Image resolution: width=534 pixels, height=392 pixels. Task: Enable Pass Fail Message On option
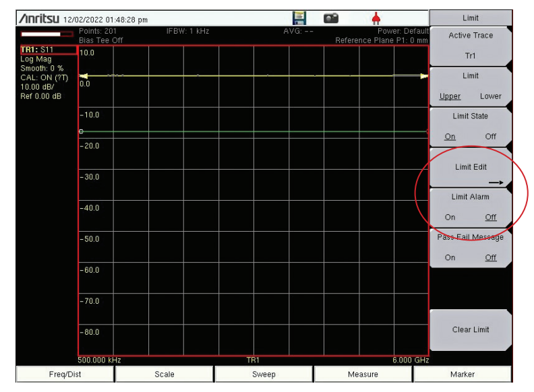(450, 257)
